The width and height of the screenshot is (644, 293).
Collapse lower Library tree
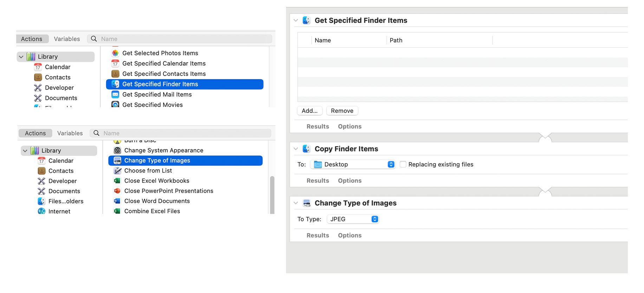(x=25, y=151)
